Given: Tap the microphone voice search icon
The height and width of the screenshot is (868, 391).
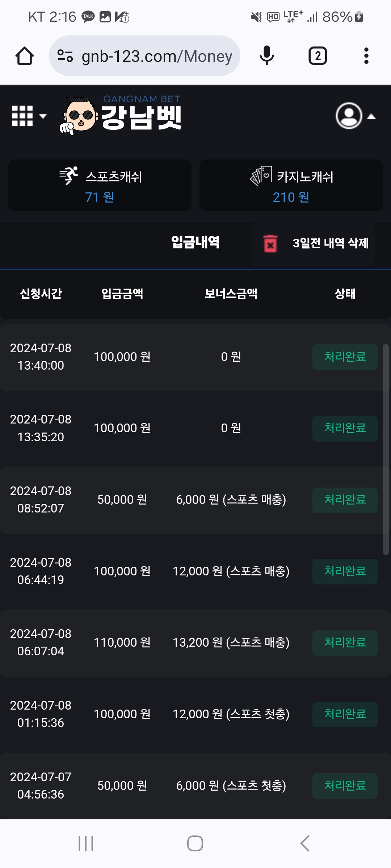Looking at the screenshot, I should [x=267, y=56].
